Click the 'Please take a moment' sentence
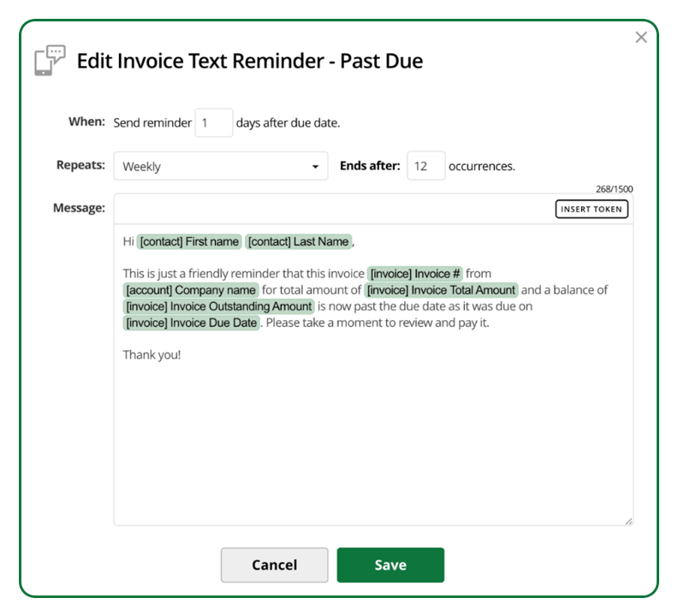This screenshot has height=616, width=678. pos(377,323)
